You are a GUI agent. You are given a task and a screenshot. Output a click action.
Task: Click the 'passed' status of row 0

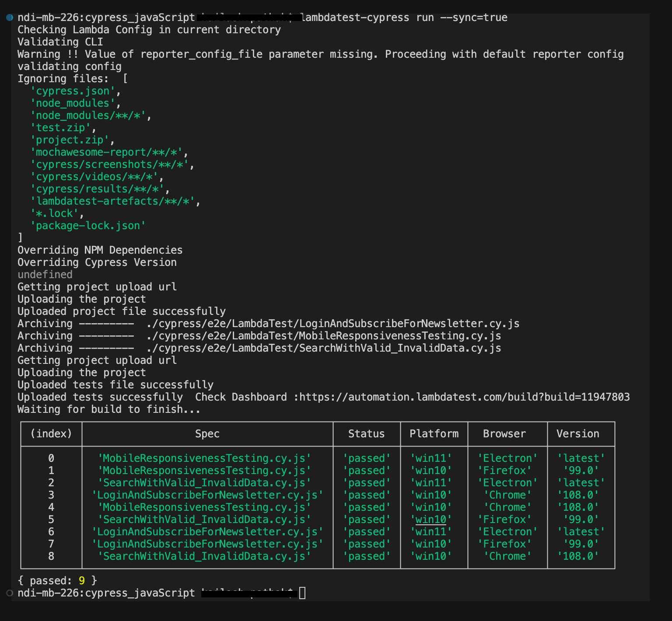[367, 458]
